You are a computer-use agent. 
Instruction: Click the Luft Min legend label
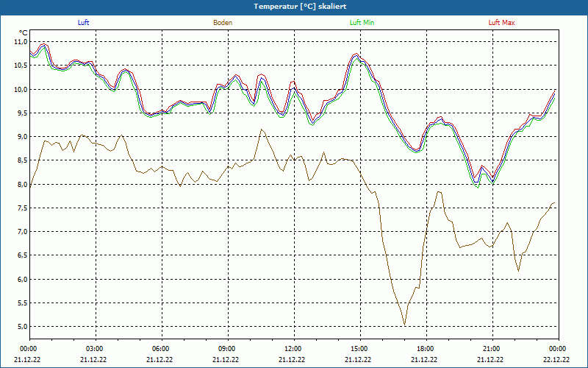click(362, 23)
